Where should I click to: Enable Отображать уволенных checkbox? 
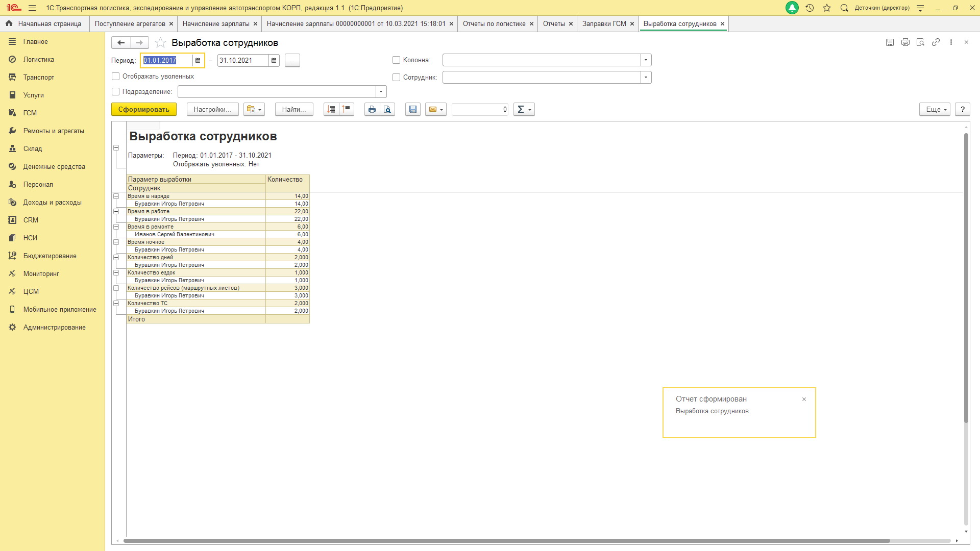coord(116,77)
